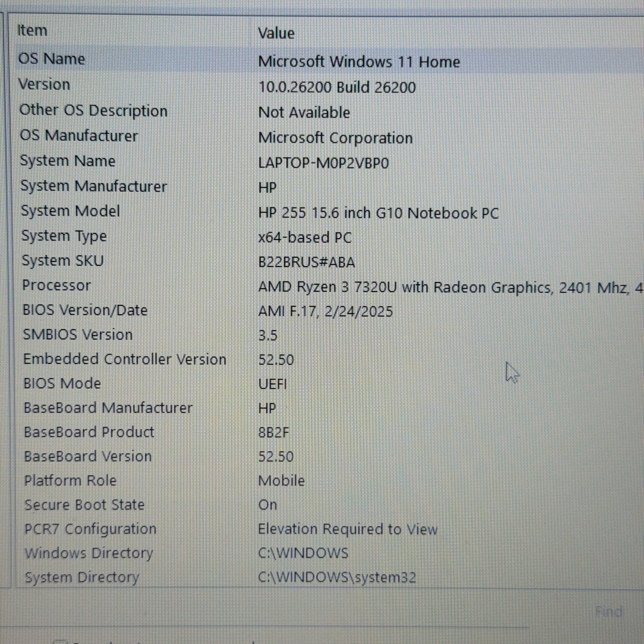Select the OS Name row label
Viewport: 644px width, 644px height.
click(x=52, y=59)
